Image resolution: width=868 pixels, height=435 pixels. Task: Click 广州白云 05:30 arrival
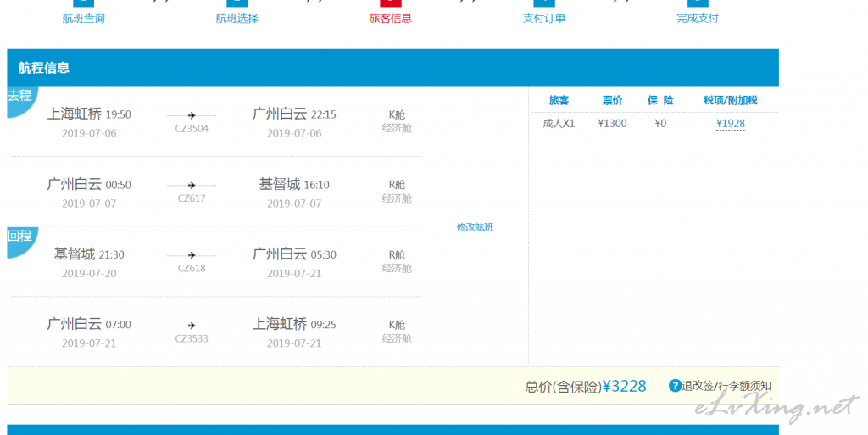(294, 254)
